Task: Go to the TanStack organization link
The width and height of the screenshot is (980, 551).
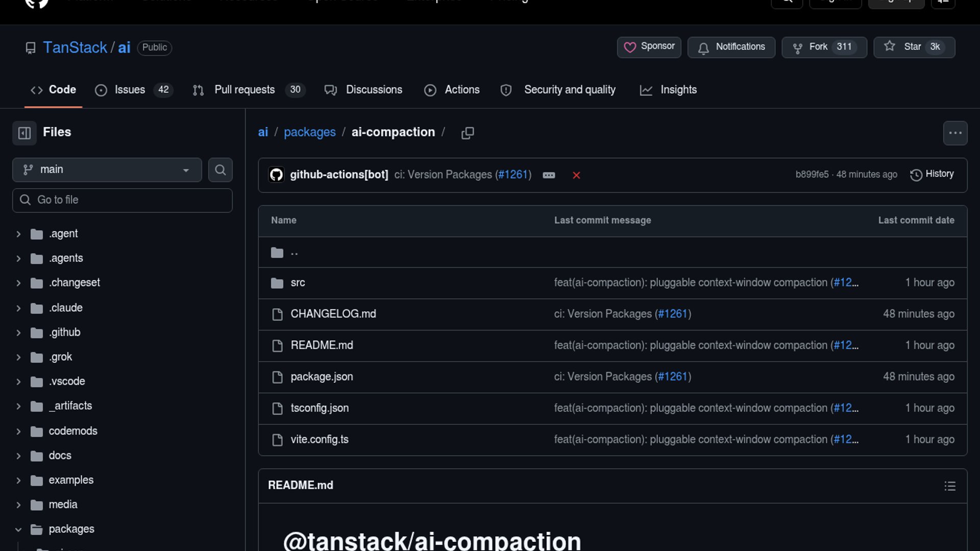Action: point(75,47)
